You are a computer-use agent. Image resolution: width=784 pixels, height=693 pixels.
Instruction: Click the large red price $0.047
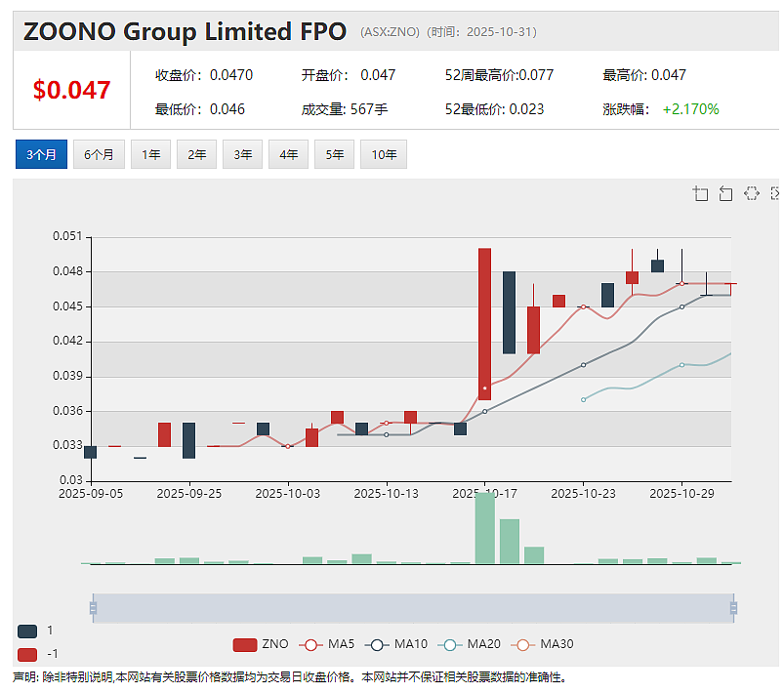pyautogui.click(x=71, y=90)
